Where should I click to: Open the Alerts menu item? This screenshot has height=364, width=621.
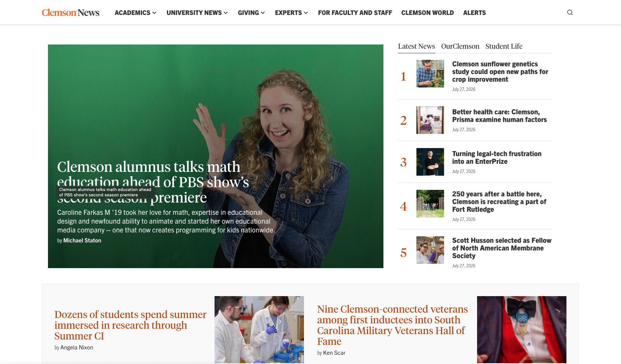(474, 13)
